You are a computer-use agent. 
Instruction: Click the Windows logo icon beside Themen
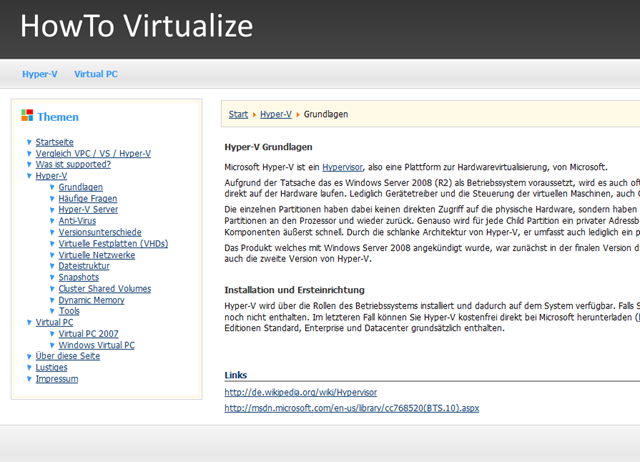point(27,116)
